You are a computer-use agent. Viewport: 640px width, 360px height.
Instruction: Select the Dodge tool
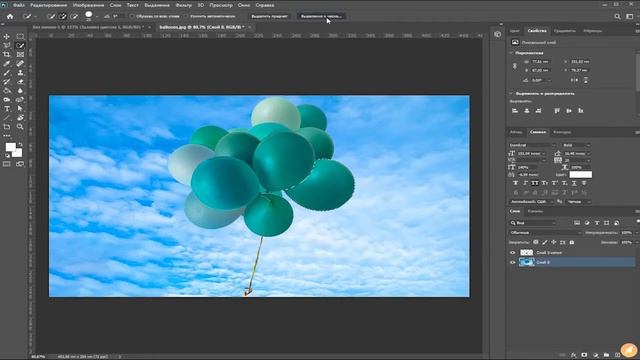coord(7,100)
